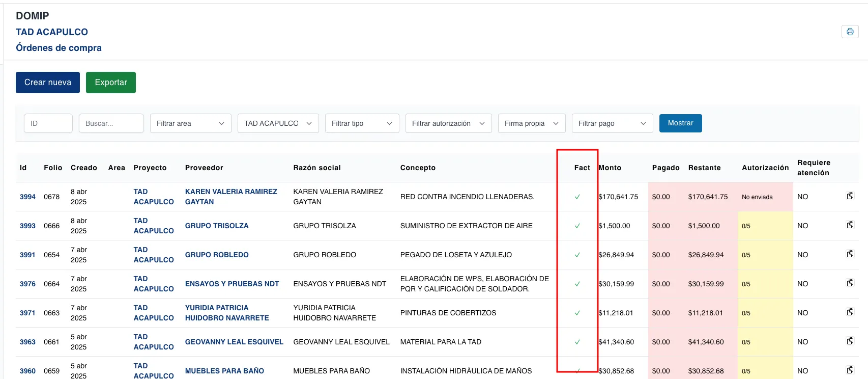The width and height of the screenshot is (868, 379).
Task: Click copy icon for order 3960
Action: pos(850,370)
